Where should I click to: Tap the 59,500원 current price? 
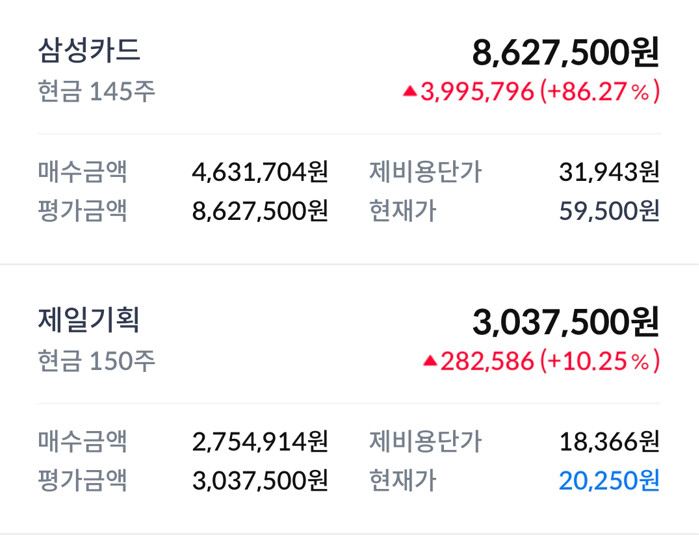coord(610,211)
